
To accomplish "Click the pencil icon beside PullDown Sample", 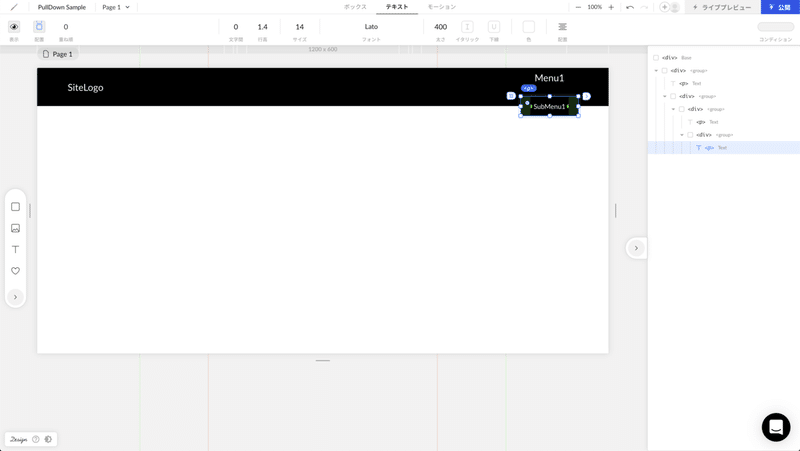I will point(14,7).
